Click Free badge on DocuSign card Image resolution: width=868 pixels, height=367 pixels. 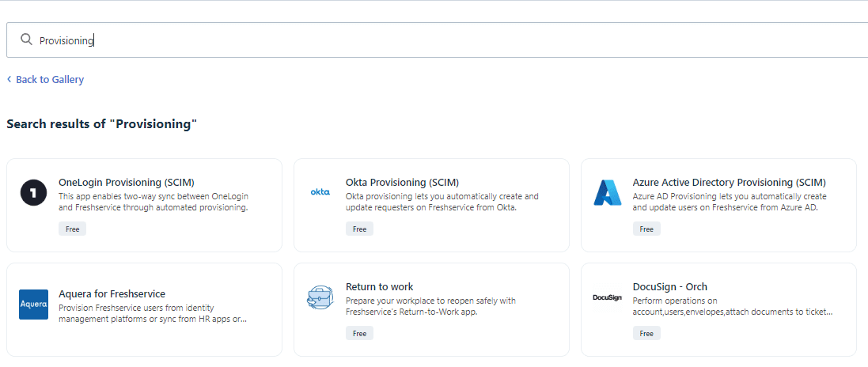coord(646,333)
